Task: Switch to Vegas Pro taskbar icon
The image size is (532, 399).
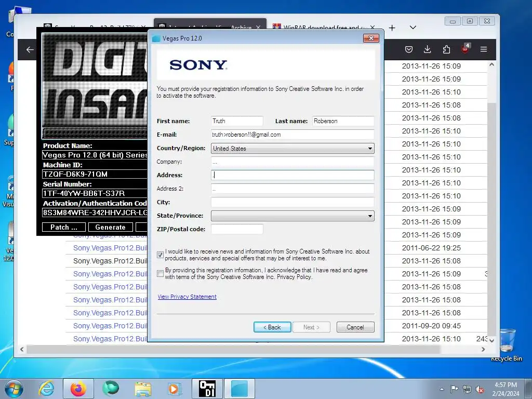Action: [240, 389]
